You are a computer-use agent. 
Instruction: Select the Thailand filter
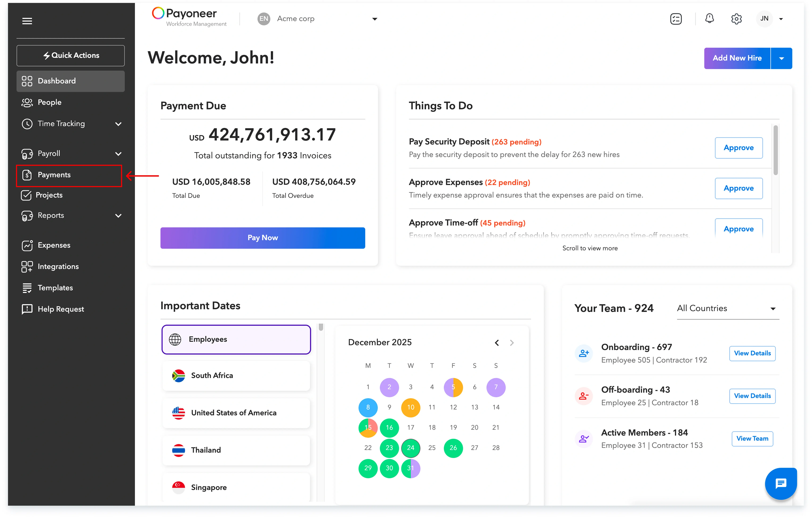[x=236, y=450]
